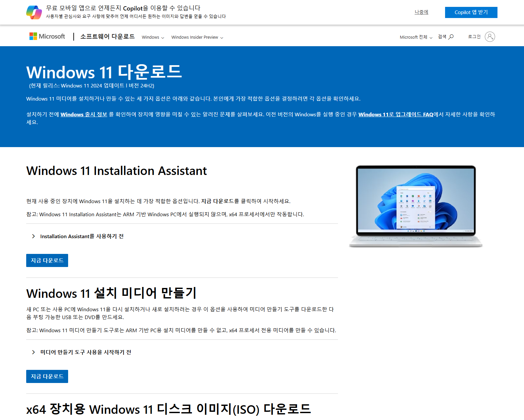524x420 pixels.
Task: Click the 'Windows 11 설치 미디어 만들기' heading
Action: click(111, 293)
